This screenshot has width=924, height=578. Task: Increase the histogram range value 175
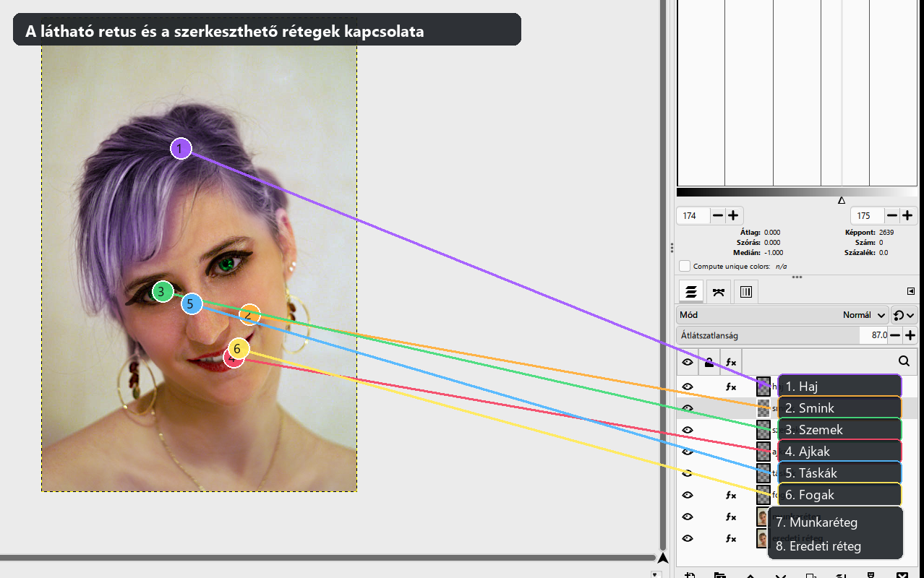coord(907,215)
